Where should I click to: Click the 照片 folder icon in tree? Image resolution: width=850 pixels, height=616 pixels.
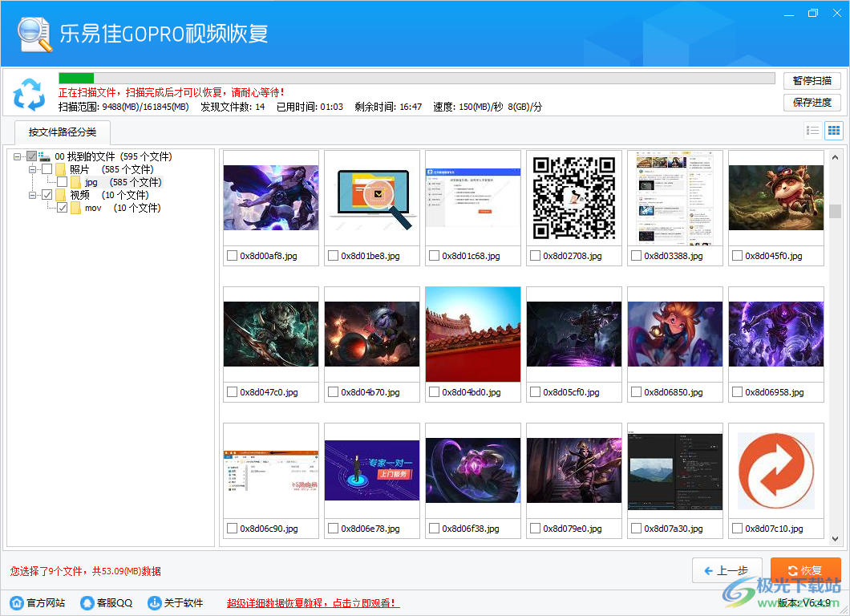pyautogui.click(x=60, y=170)
